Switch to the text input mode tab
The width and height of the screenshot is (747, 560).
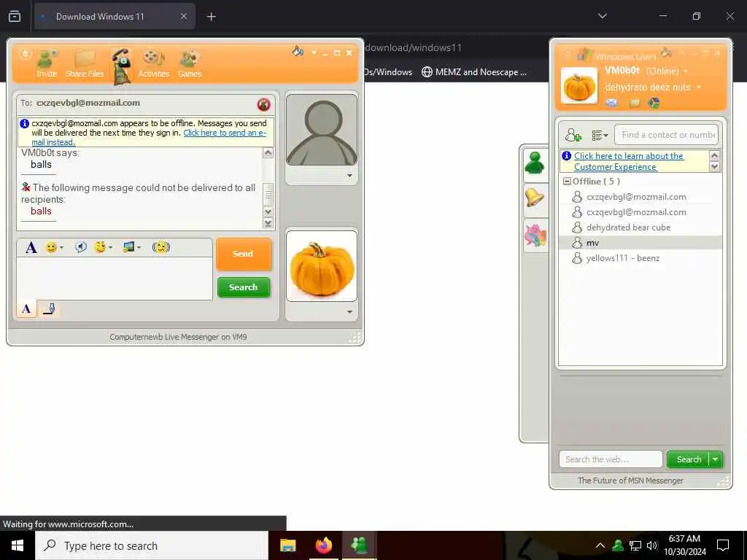click(27, 309)
